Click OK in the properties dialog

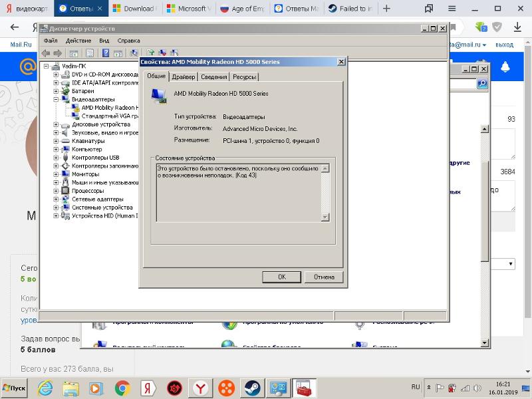pos(281,277)
